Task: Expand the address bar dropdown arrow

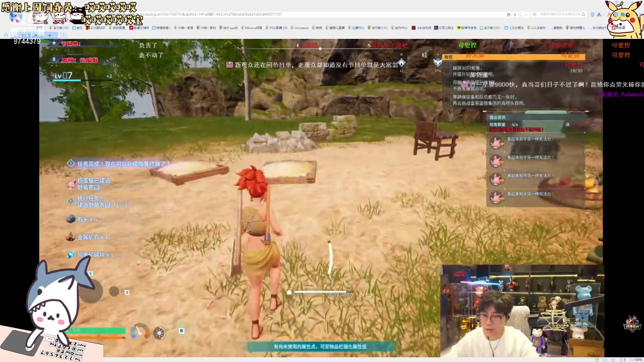Action: (x=526, y=15)
